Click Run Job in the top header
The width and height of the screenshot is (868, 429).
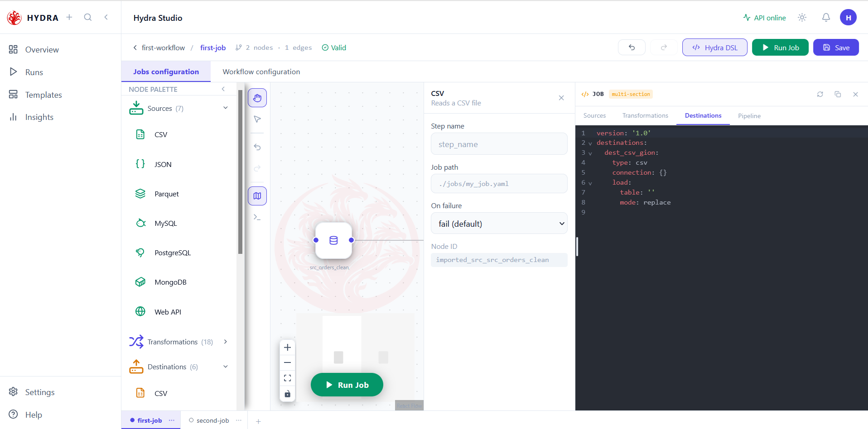coord(780,48)
